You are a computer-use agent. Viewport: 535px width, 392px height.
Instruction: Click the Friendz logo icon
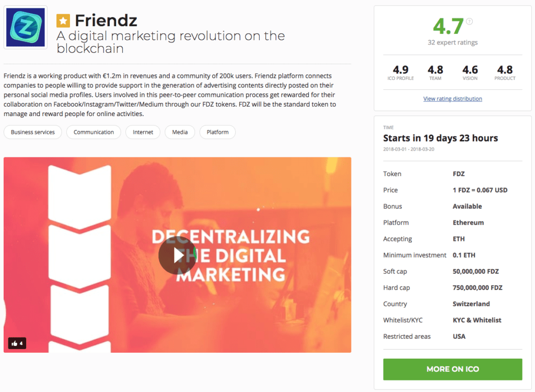pyautogui.click(x=26, y=27)
